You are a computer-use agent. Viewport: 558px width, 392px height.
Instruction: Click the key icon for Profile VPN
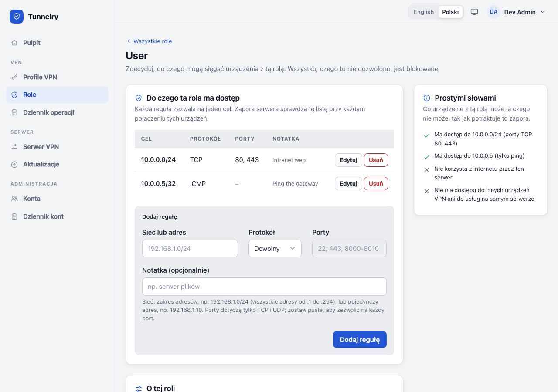pos(14,77)
